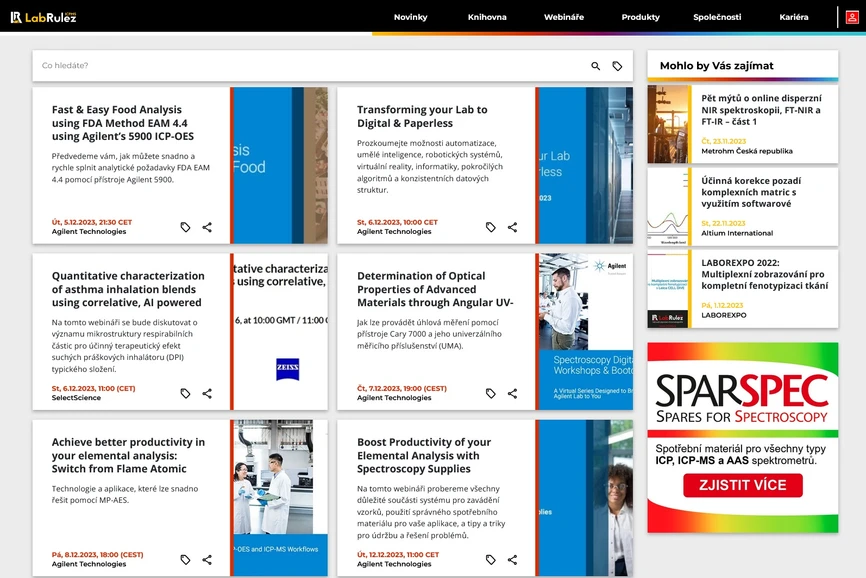Click the ZEISS logo image on asthma webinar card
Screen dimensions: 866x578
click(288, 369)
